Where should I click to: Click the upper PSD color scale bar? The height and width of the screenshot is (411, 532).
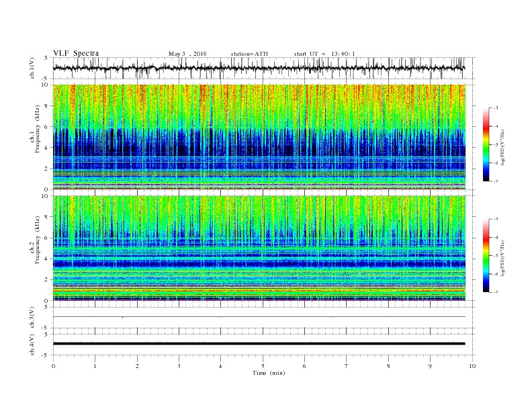[486, 145]
